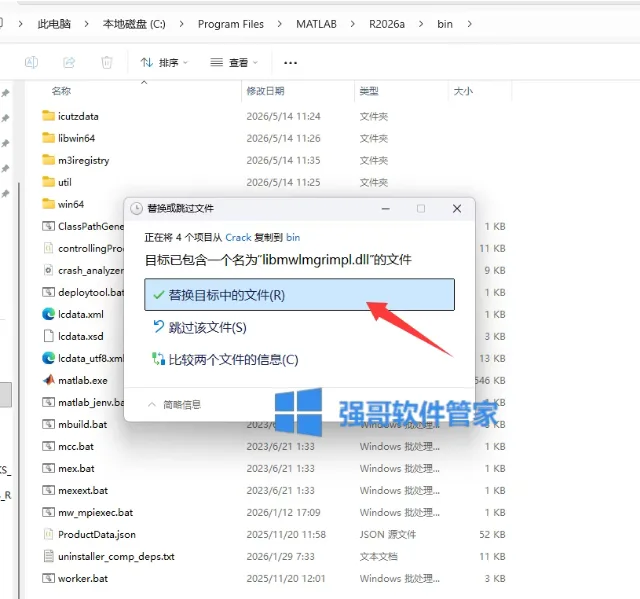
Task: Expand the chevron after Program Files in the breadcrumb
Action: 280,24
